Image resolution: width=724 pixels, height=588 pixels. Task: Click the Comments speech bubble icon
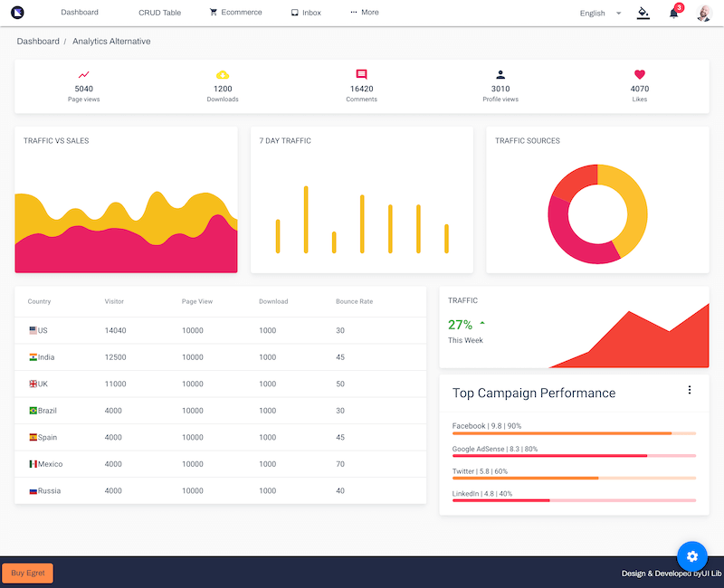361,75
